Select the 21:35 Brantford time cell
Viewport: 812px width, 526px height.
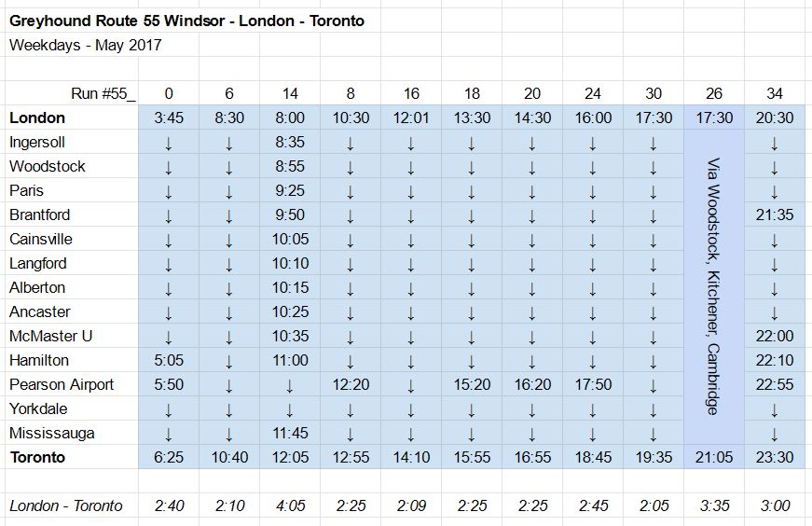tap(775, 215)
